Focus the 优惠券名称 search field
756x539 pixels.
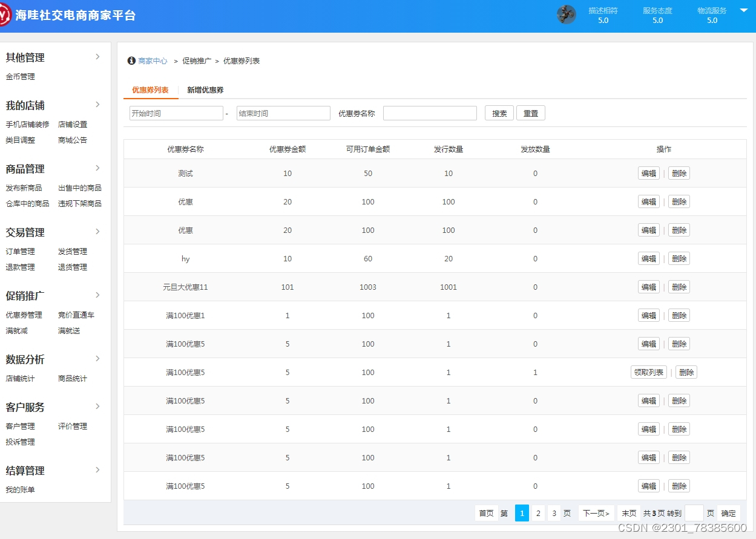[x=430, y=113]
